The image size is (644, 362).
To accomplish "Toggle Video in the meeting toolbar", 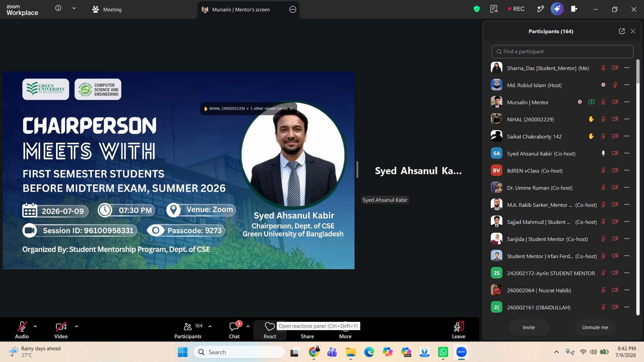I will click(61, 330).
